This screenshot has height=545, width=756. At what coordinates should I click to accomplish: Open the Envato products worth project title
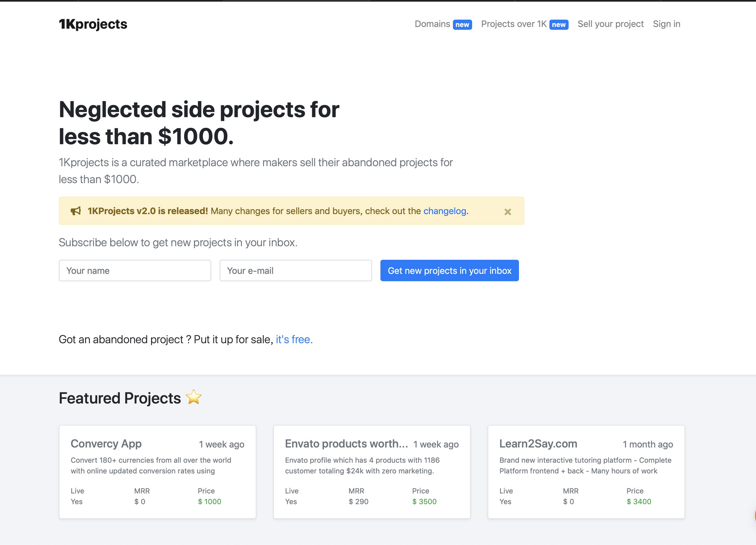coord(346,444)
